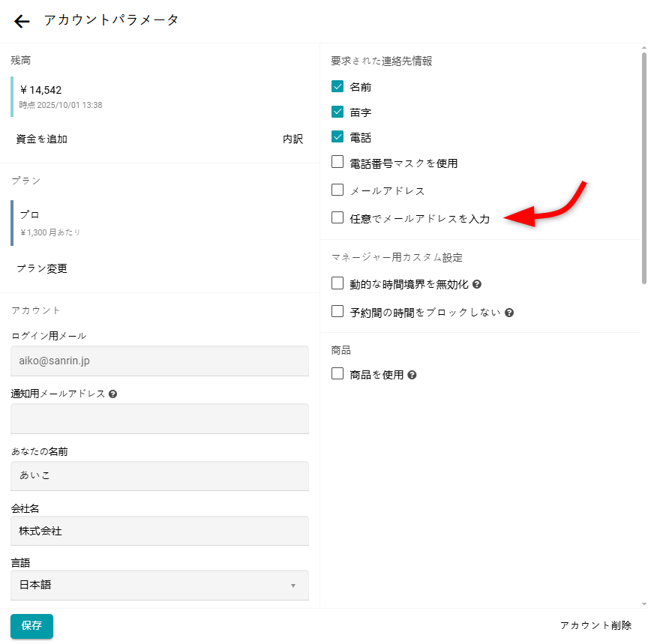Tick 任意でメールアドレスを入力 checkbox
Viewport: 648px width, 644px height.
[337, 218]
